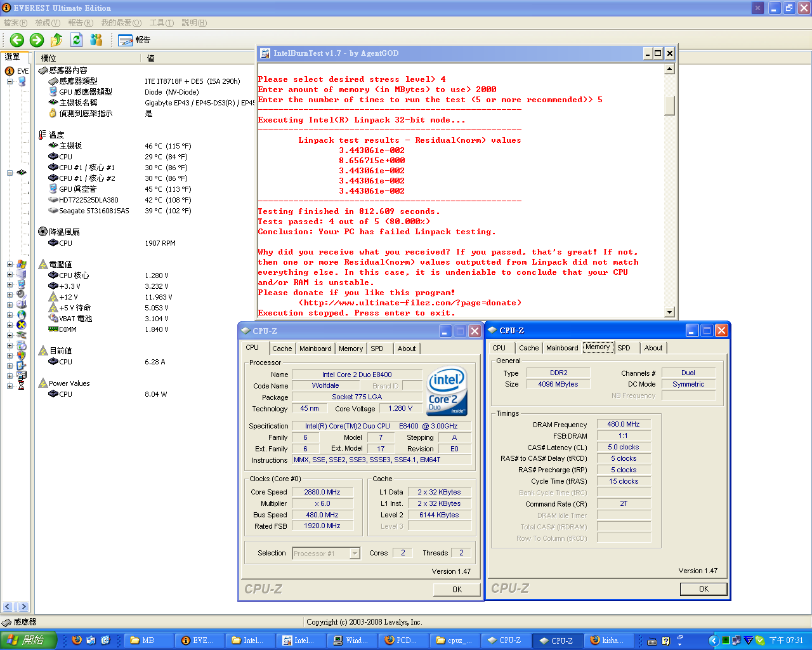The image size is (812, 650).
Task: Expand the Windows-logo node in EVEREST tree
Action: [10, 264]
